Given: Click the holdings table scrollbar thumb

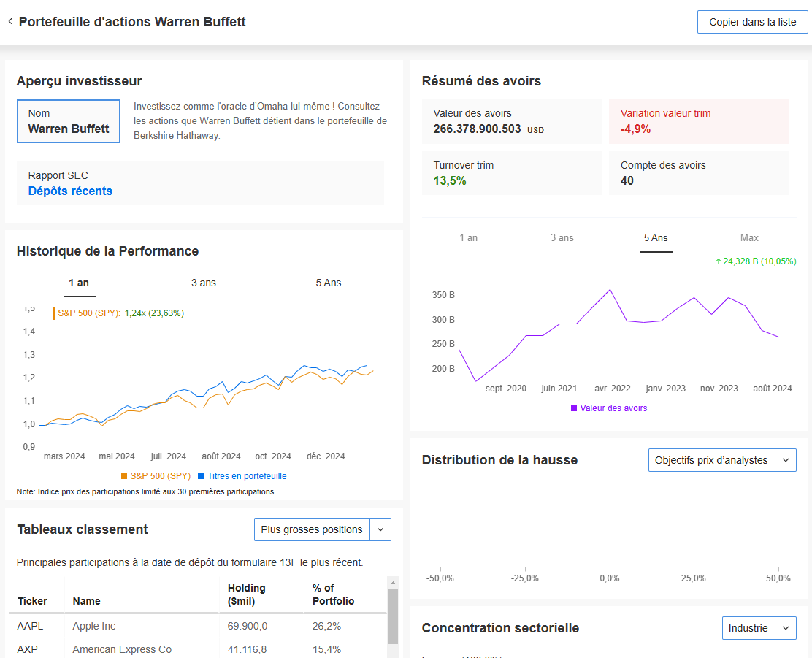Looking at the screenshot, I should pyautogui.click(x=393, y=616).
